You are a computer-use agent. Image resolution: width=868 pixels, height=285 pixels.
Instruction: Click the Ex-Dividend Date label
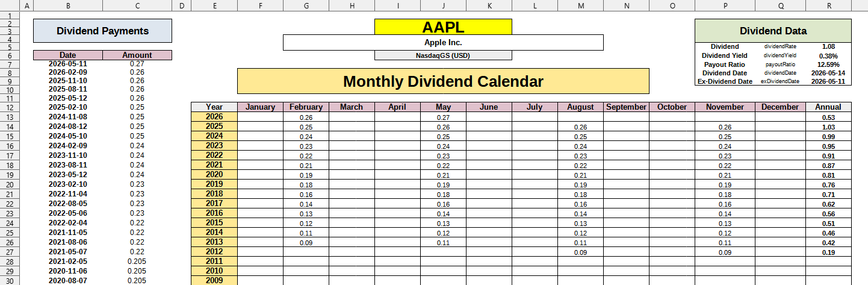(725, 81)
